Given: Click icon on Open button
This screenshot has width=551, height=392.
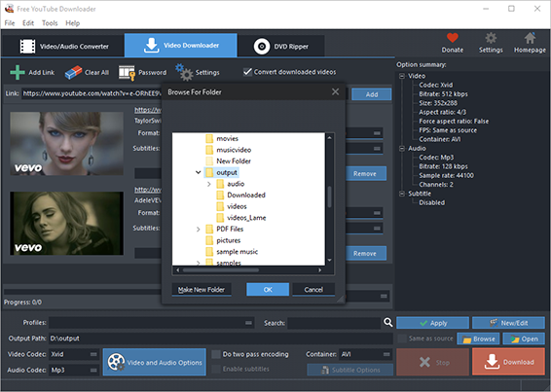Looking at the screenshot, I should point(515,339).
